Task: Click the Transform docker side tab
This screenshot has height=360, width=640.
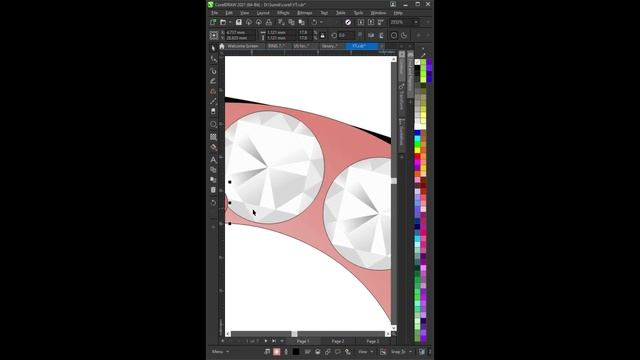Action: point(402,97)
